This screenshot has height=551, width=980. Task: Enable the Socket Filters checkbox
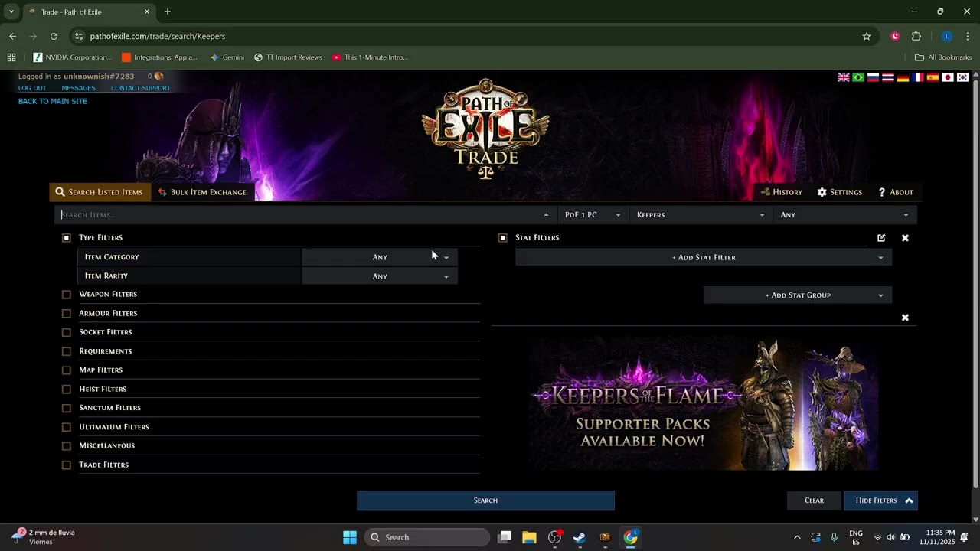click(67, 332)
